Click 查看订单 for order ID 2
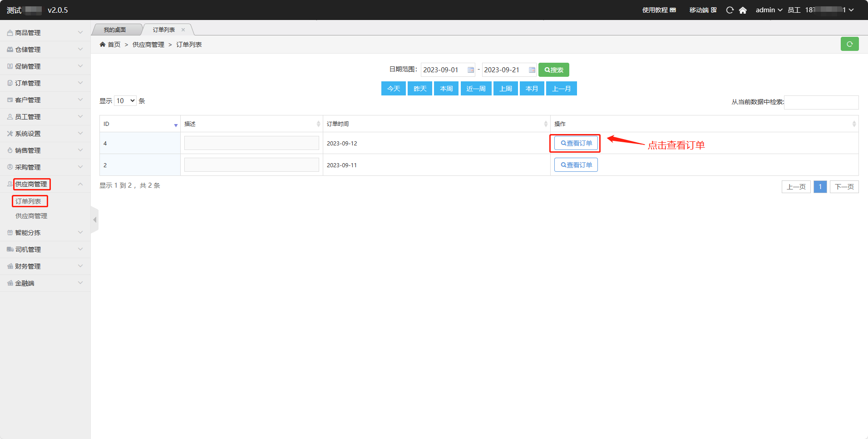The height and width of the screenshot is (439, 868). point(576,165)
